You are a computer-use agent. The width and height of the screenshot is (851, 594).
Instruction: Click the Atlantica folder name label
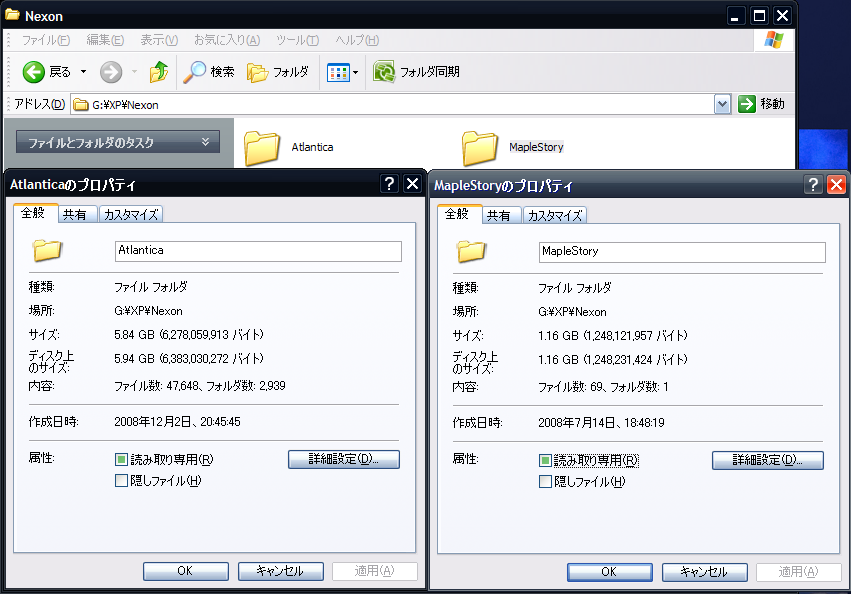(312, 147)
